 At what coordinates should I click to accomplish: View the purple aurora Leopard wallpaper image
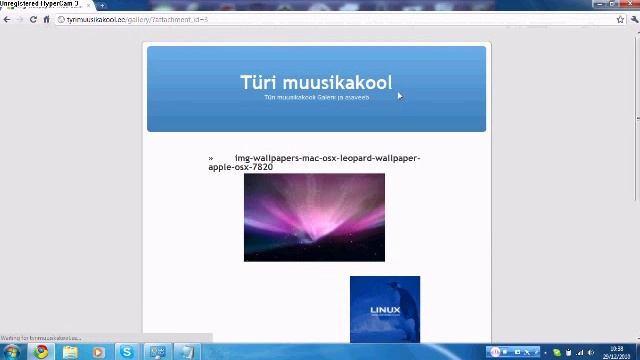pos(314,218)
